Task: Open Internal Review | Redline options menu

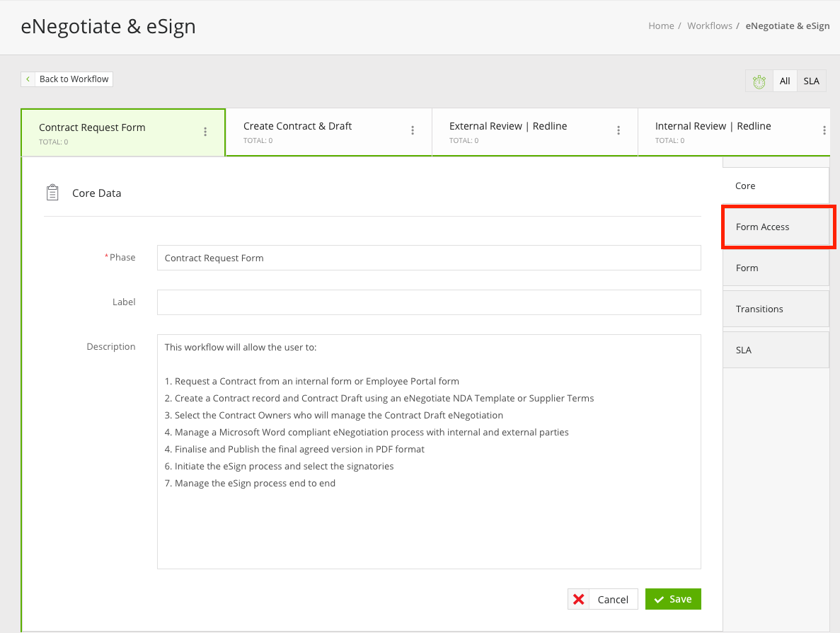Action: pos(824,130)
